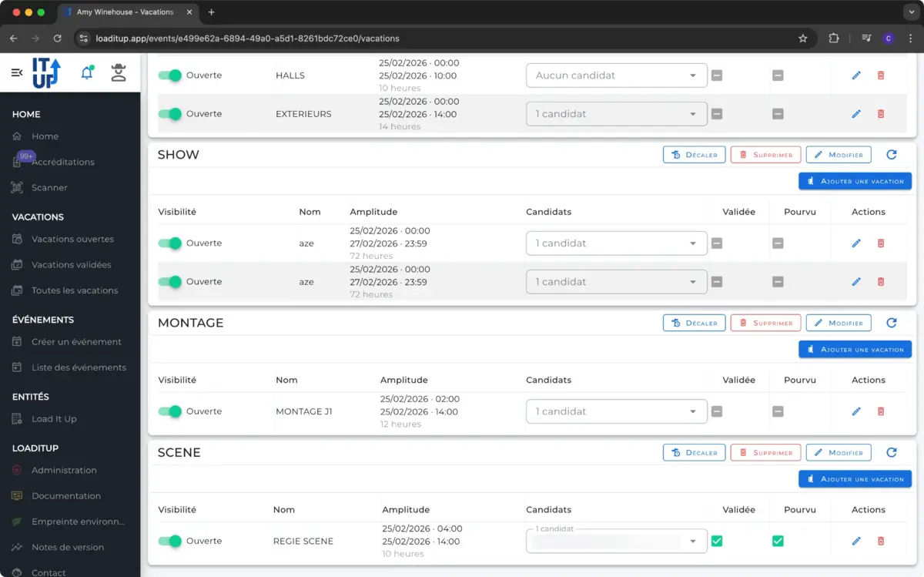Open the candidates dropdown for HALLS

pyautogui.click(x=616, y=75)
